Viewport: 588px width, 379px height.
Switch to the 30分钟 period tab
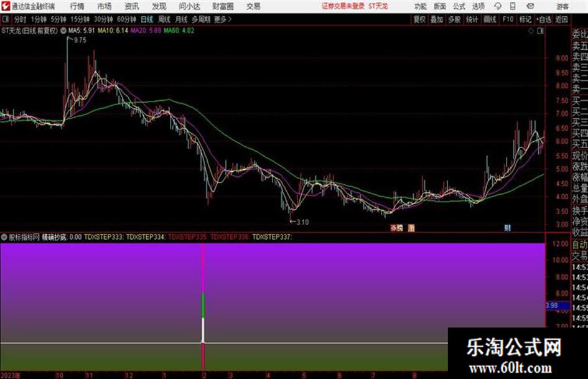[103, 19]
